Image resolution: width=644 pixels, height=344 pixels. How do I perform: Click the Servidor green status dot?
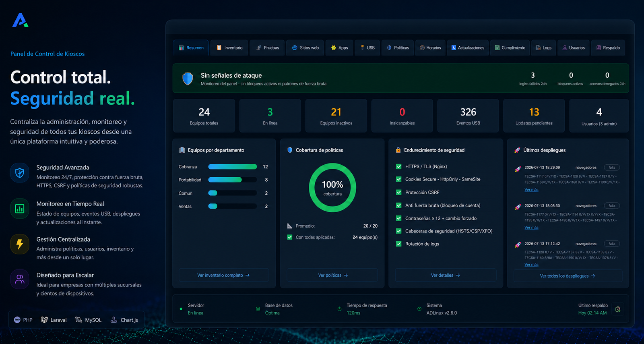[x=181, y=309]
